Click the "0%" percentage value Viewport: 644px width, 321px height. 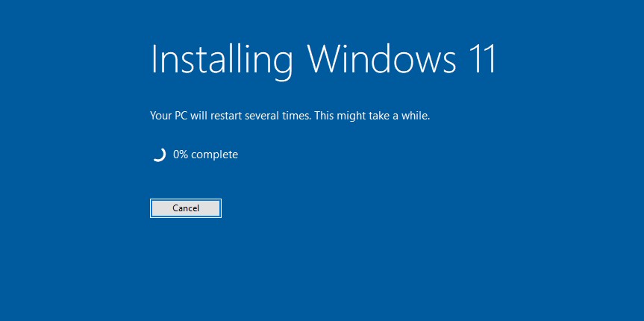181,155
